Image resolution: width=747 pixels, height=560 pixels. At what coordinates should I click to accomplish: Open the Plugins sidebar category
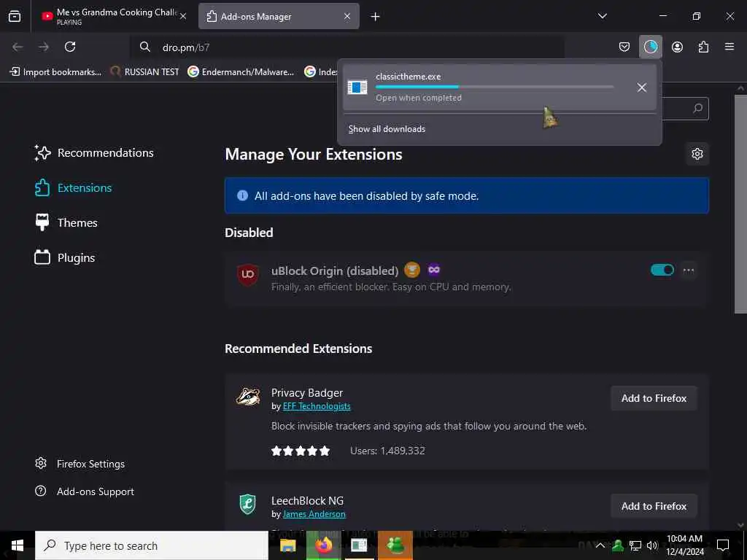(65, 258)
